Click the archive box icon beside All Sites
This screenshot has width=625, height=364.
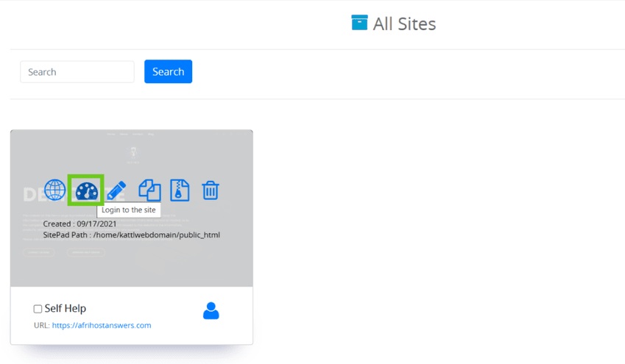pyautogui.click(x=359, y=23)
